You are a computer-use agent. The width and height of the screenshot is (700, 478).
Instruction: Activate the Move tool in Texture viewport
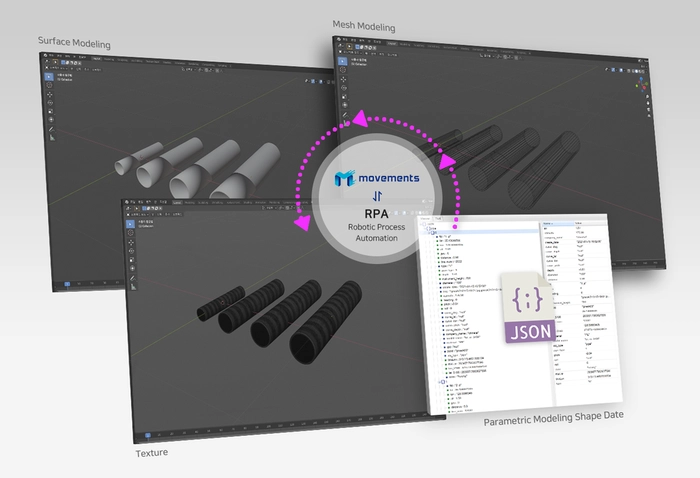(x=130, y=243)
